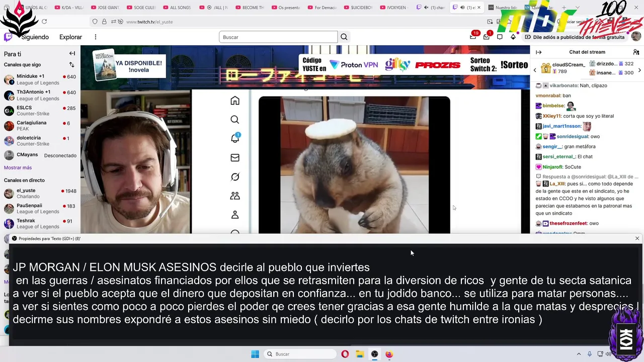Viewport: 644px width, 362px height.
Task: Switch to Siguiendo tab
Action: click(x=35, y=37)
